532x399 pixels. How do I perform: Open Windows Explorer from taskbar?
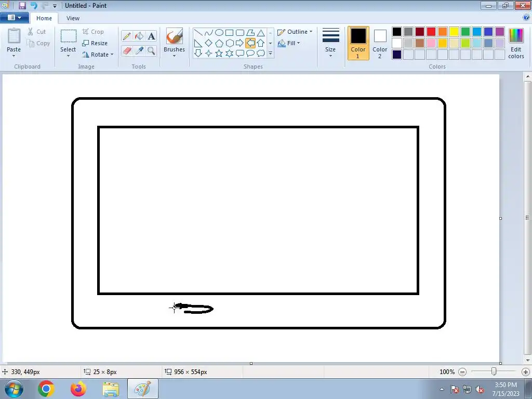(x=111, y=389)
